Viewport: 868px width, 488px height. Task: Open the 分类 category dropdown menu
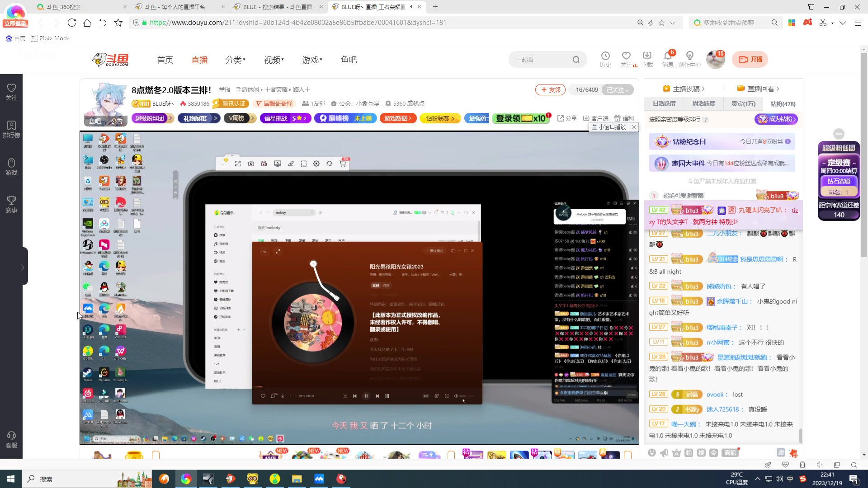coord(235,60)
